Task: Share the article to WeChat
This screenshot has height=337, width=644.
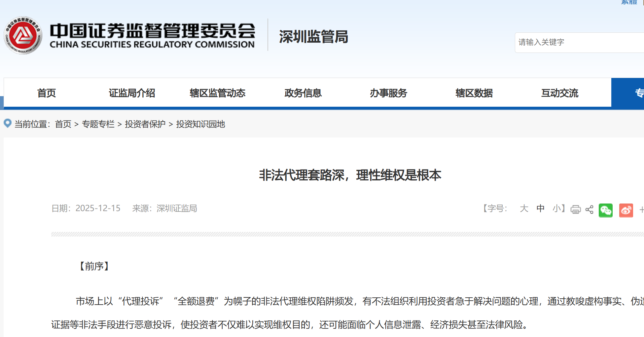Action: tap(605, 210)
